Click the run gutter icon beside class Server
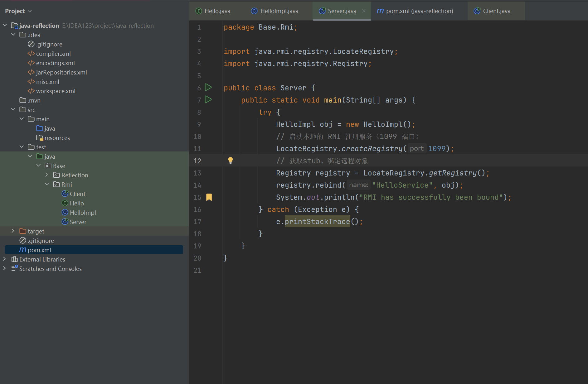This screenshot has height=384, width=588. 208,88
